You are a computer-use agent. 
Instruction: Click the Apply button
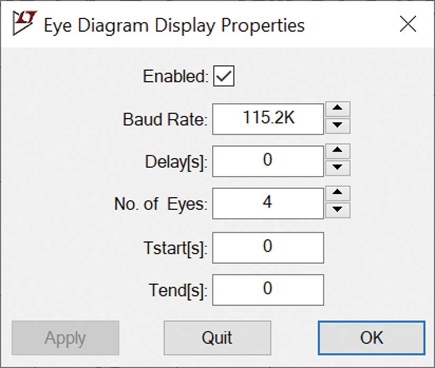[65, 338]
